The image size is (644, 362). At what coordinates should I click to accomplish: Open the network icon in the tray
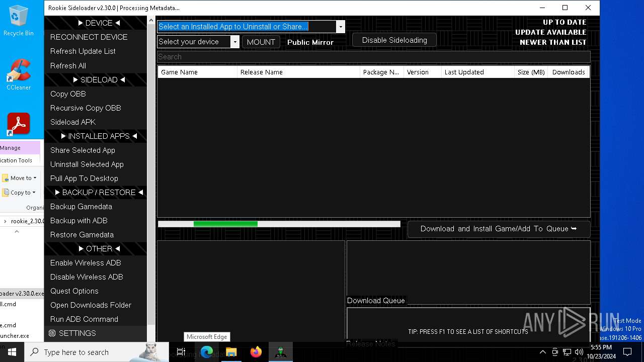coord(567,352)
